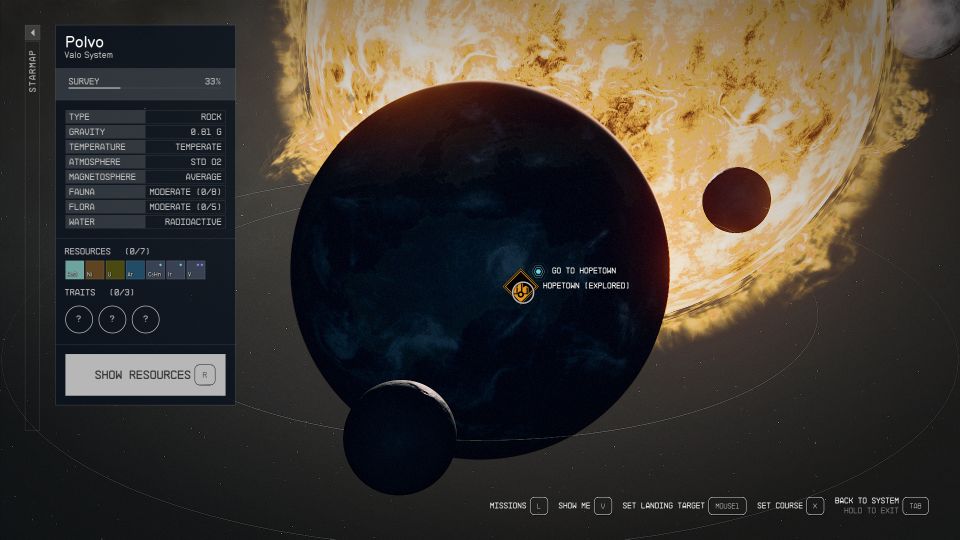Select the blue mission marker beside Go to Hopetown
960x540 pixels.
(538, 271)
